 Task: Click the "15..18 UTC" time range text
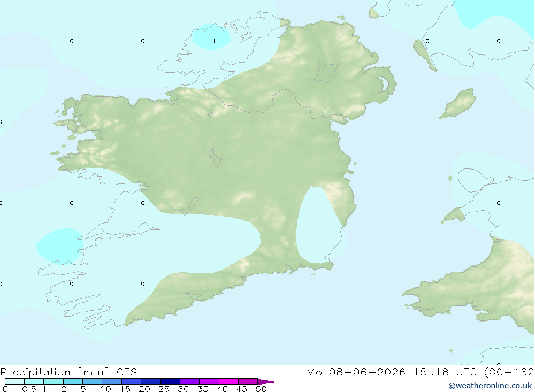445,372
